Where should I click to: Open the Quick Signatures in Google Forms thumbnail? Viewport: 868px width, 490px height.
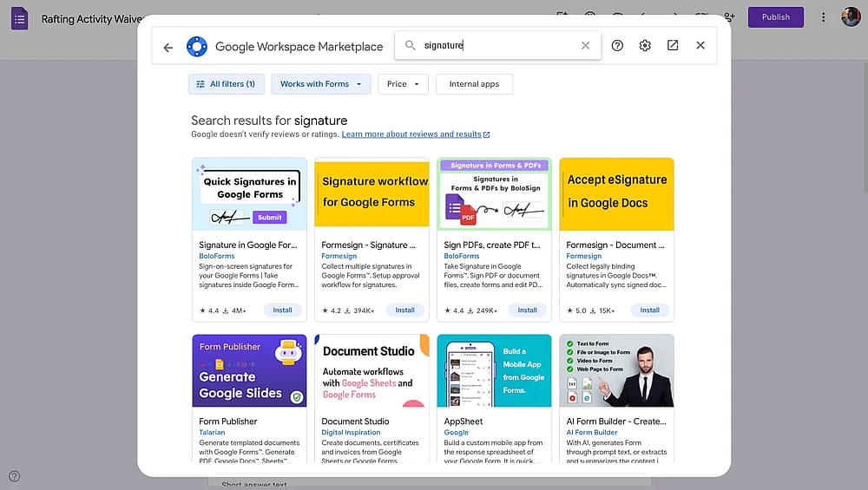tap(249, 194)
